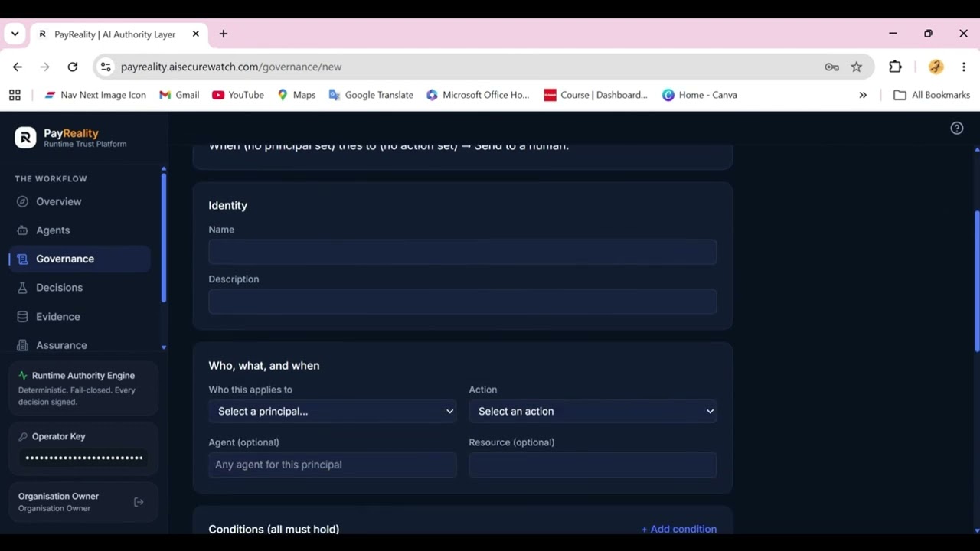Open the Course Dashboard bookmark

[596, 95]
